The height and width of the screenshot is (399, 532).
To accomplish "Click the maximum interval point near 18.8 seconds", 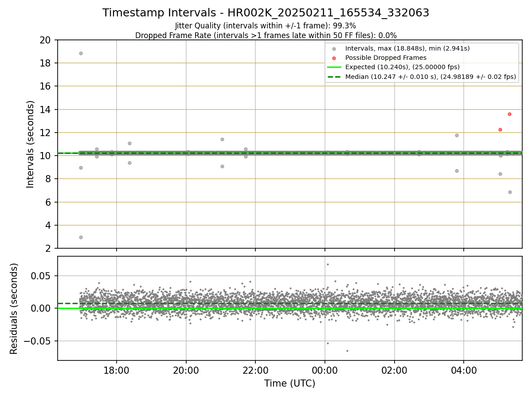I will tap(81, 53).
